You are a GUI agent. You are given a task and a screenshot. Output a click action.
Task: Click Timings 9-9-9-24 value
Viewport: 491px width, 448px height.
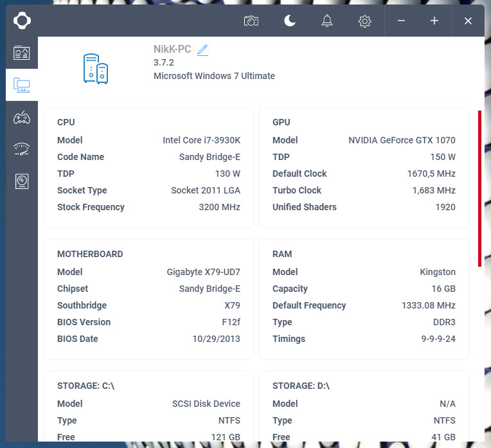coord(438,339)
